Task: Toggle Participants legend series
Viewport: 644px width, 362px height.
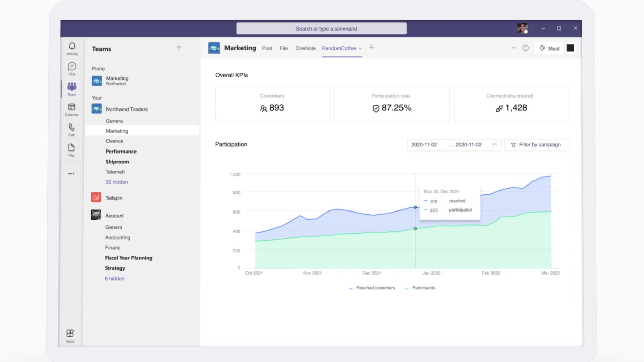Action: [420, 288]
